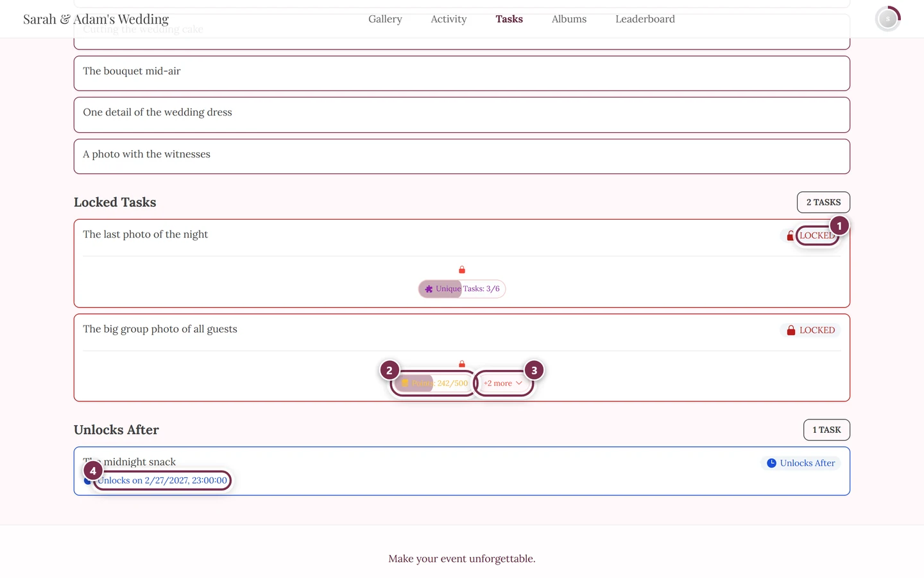Screen dimensions: 924x578
Task: Click the Sarah & Adam's Wedding site title
Action: (96, 19)
